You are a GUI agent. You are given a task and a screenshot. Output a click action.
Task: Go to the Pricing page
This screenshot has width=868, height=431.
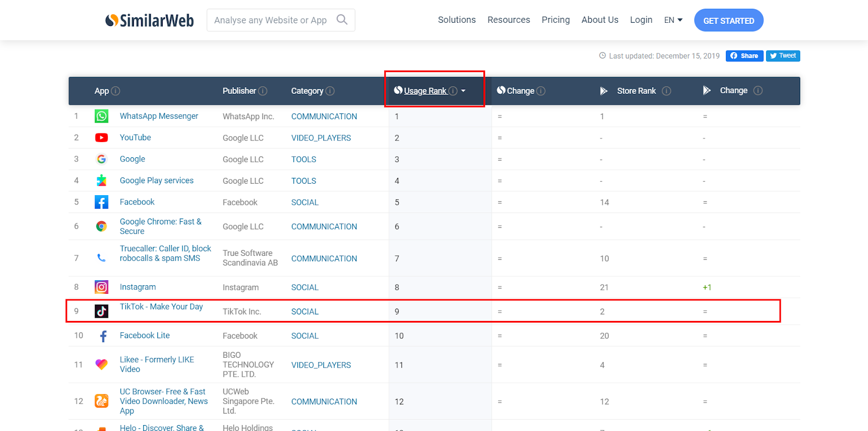[556, 20]
